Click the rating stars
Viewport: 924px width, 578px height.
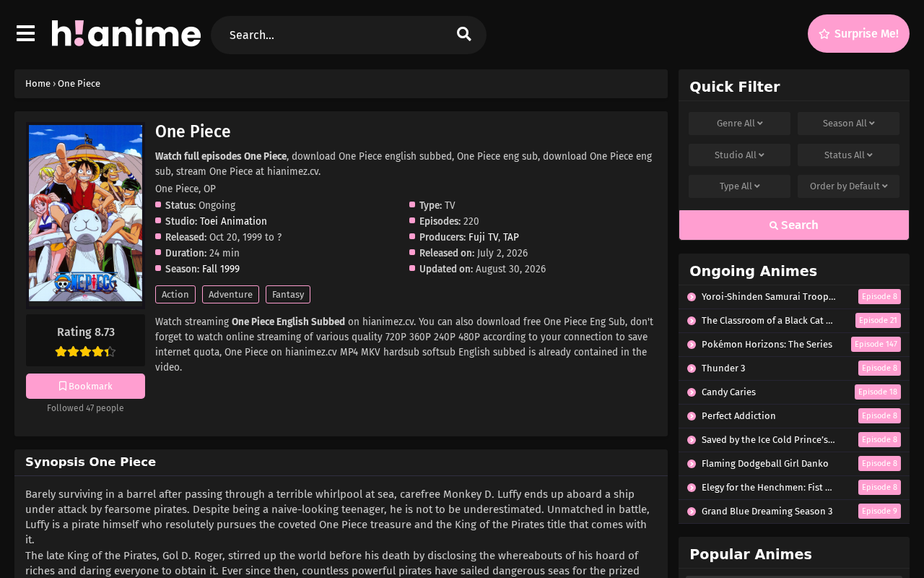coord(85,352)
